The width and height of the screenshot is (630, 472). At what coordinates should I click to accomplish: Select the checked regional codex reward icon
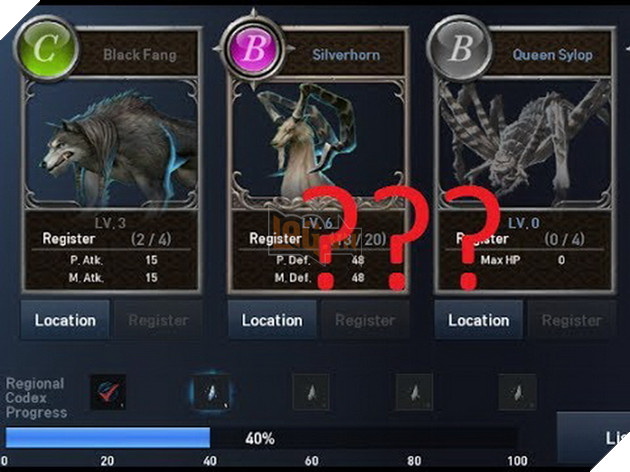(x=108, y=392)
